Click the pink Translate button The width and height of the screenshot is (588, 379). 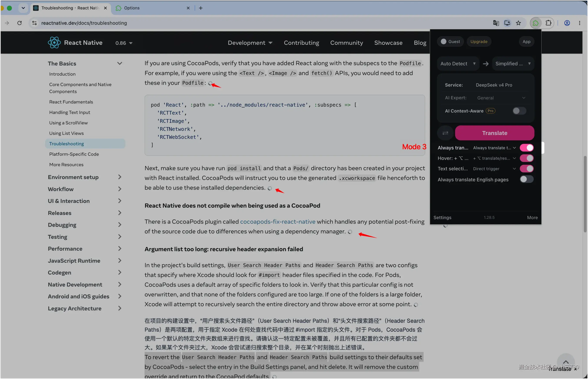click(494, 133)
